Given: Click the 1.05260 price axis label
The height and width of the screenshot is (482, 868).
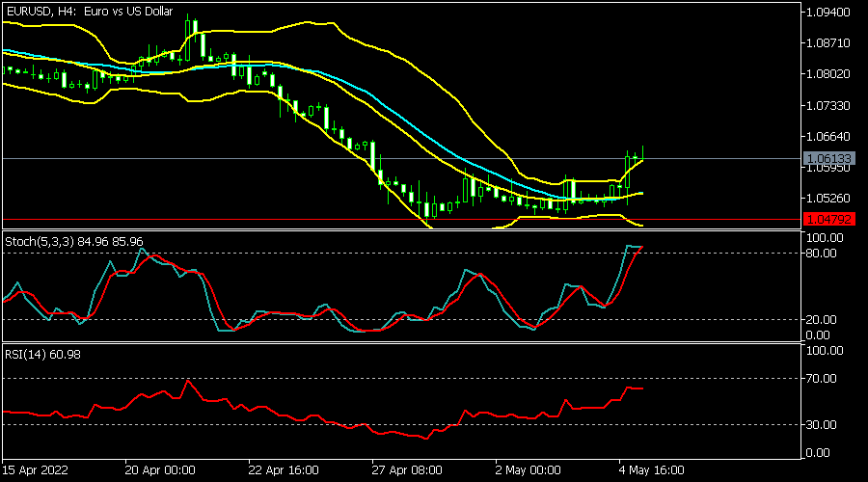Looking at the screenshot, I should tap(828, 199).
